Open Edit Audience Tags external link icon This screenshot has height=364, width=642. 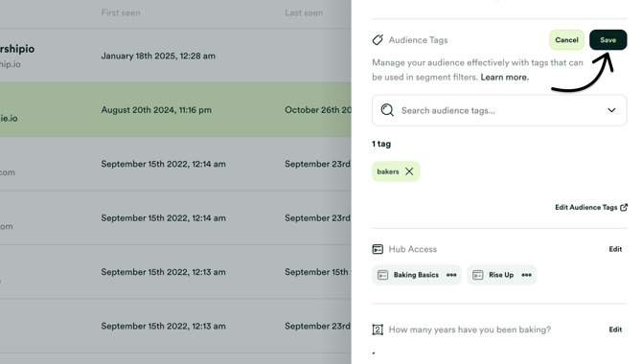click(624, 207)
